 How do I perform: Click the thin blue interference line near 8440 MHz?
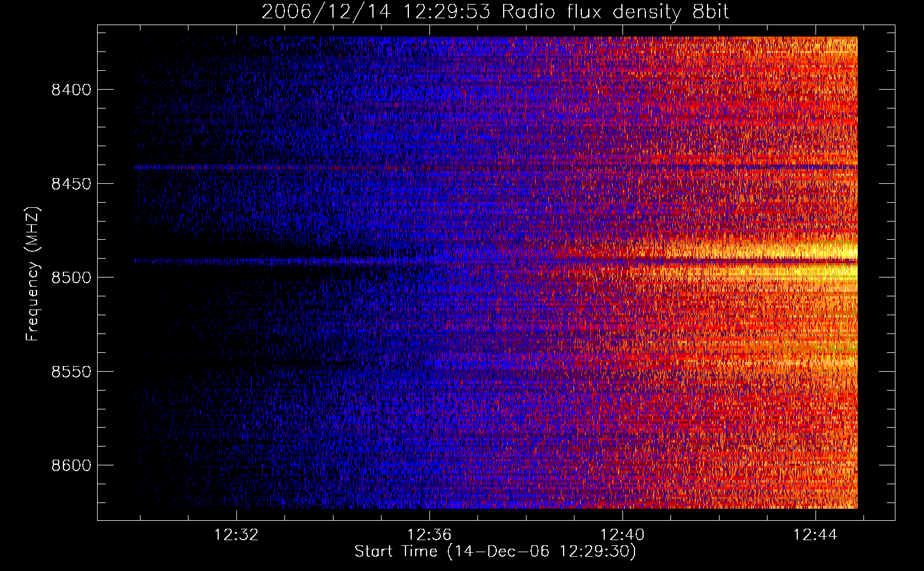point(496,167)
